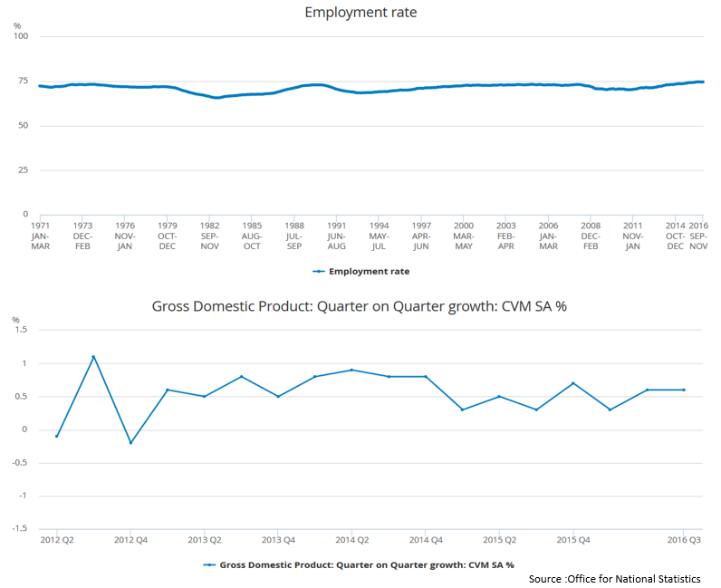Click the GDP data point at 2013 Q4
This screenshot has width=721, height=588.
pos(278,396)
